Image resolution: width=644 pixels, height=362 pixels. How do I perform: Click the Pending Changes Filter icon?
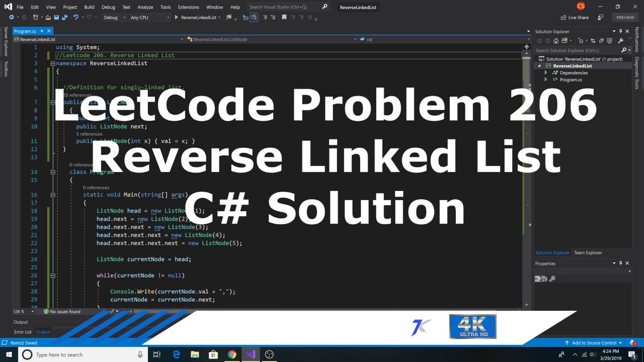pos(581,41)
